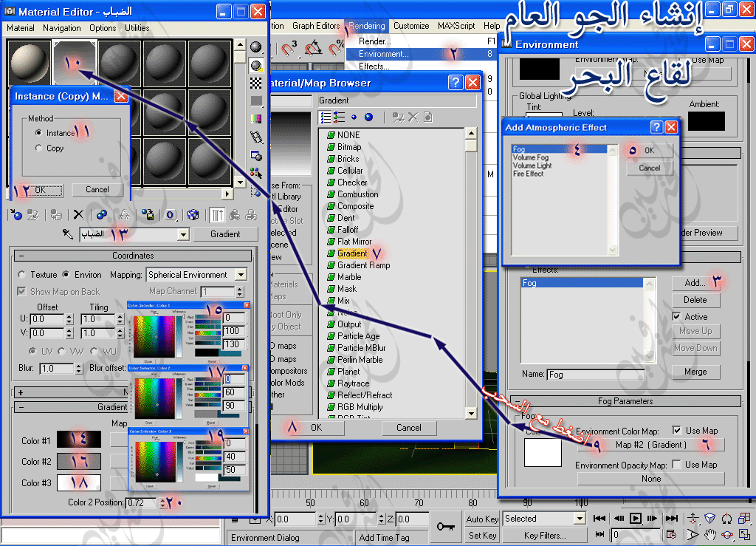Toggle the Backlight icon in Material Editor

(x=256, y=65)
